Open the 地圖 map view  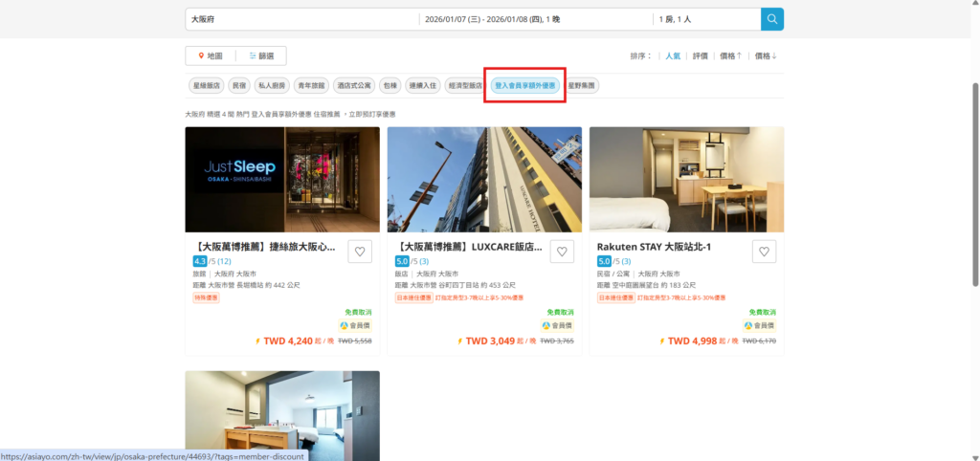coord(210,55)
